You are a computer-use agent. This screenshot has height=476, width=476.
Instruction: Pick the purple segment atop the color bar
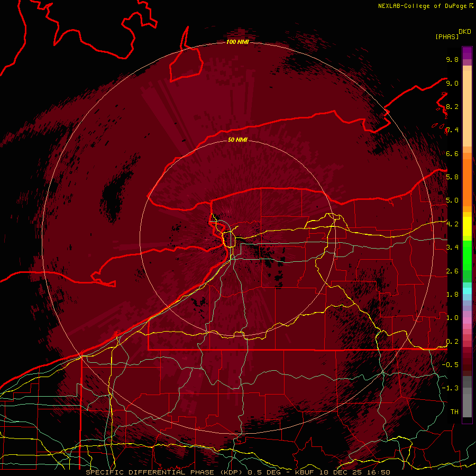467,53
